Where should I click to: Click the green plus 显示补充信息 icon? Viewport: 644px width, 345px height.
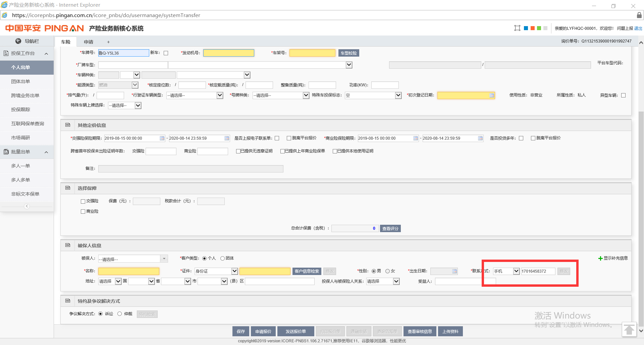pyautogui.click(x=600, y=258)
